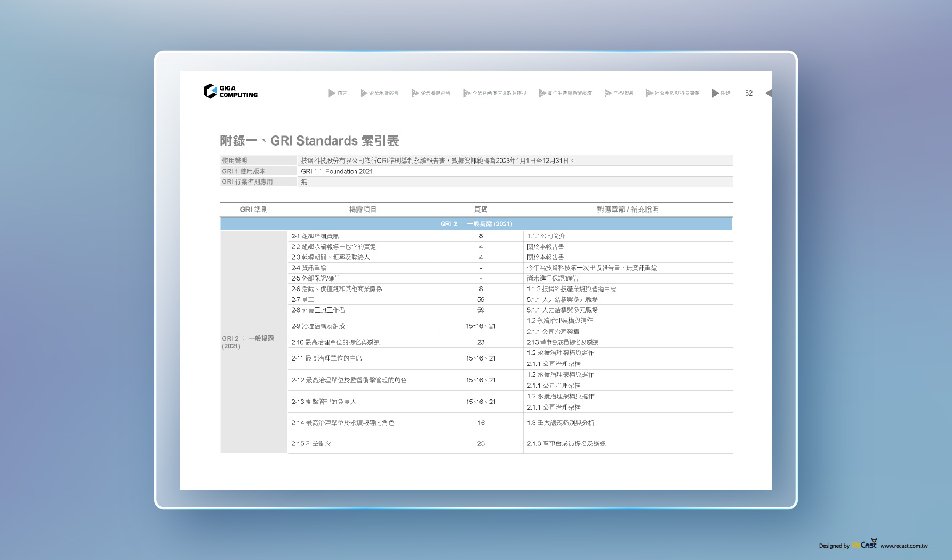The image size is (952, 560).
Task: Jump to chapter 5 幸福職場
Action: (x=619, y=93)
